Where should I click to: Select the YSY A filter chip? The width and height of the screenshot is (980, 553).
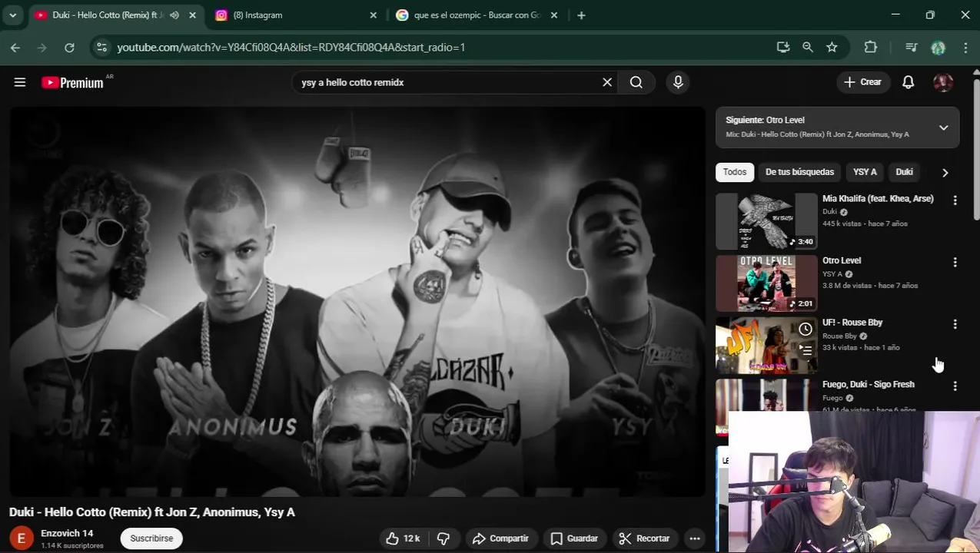point(865,172)
